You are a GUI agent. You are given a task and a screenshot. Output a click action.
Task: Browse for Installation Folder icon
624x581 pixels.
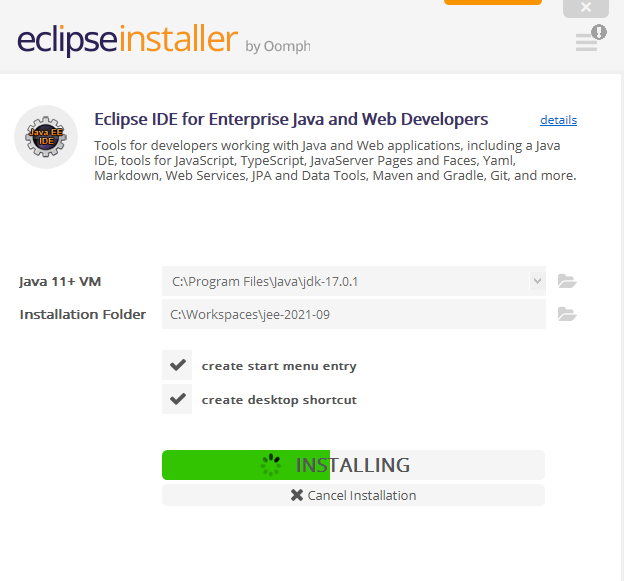[x=567, y=314]
